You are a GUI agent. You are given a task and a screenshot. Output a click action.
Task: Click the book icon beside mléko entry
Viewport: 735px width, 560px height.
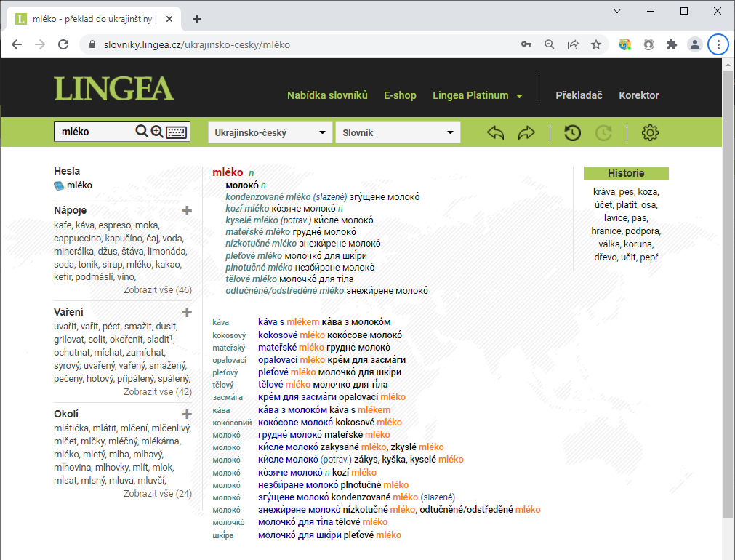point(59,185)
